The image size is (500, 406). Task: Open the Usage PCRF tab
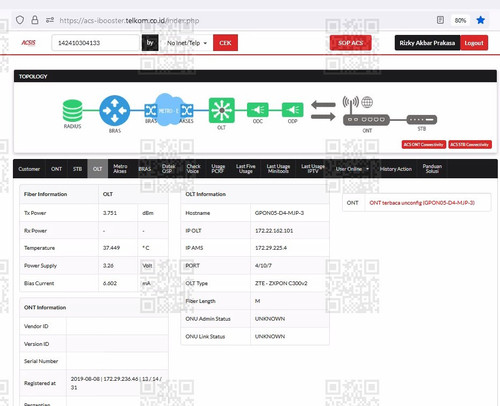[x=218, y=169]
